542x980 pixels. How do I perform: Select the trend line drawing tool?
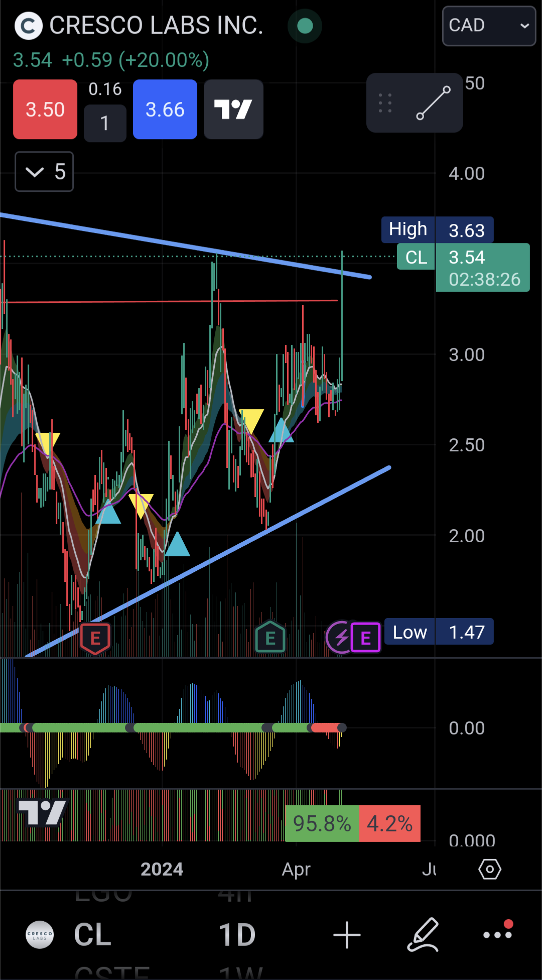pyautogui.click(x=433, y=103)
